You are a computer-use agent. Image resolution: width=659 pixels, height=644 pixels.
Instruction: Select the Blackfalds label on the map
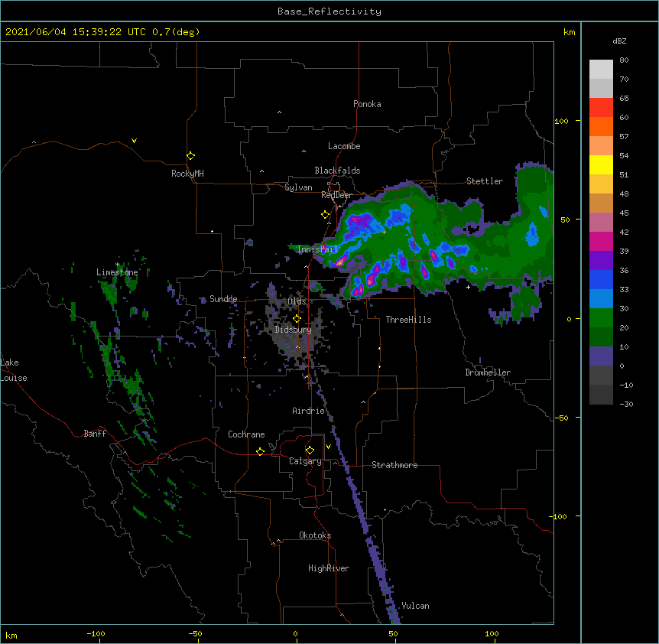337,171
